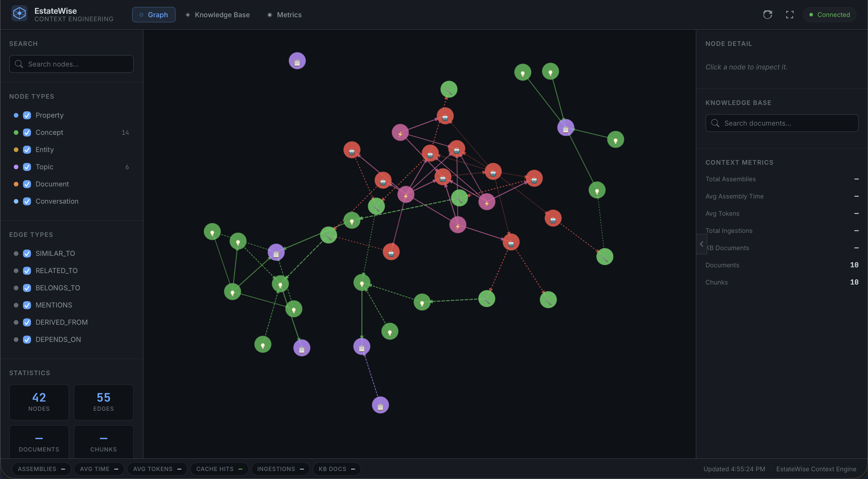
Task: Click the 'Total Assemblies' metric row
Action: pyautogui.click(x=782, y=179)
